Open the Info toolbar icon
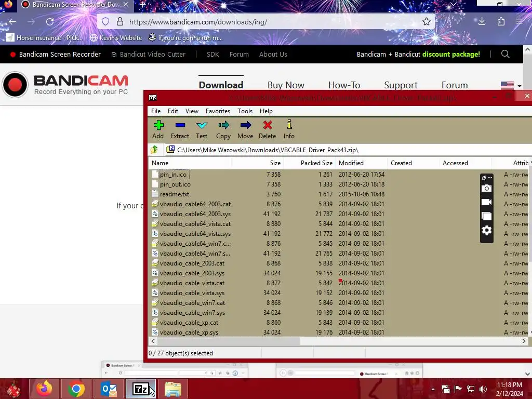 click(289, 129)
